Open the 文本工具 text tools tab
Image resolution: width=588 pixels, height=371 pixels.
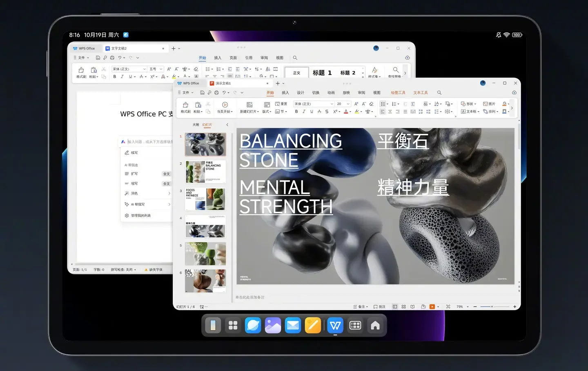tap(421, 93)
